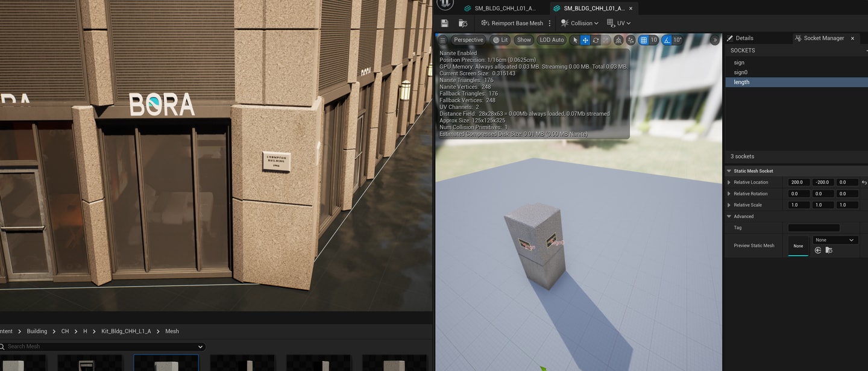Switch to the first SM_BLDG_CHH_L01 tab
This screenshot has height=371, width=868.
pyautogui.click(x=500, y=8)
